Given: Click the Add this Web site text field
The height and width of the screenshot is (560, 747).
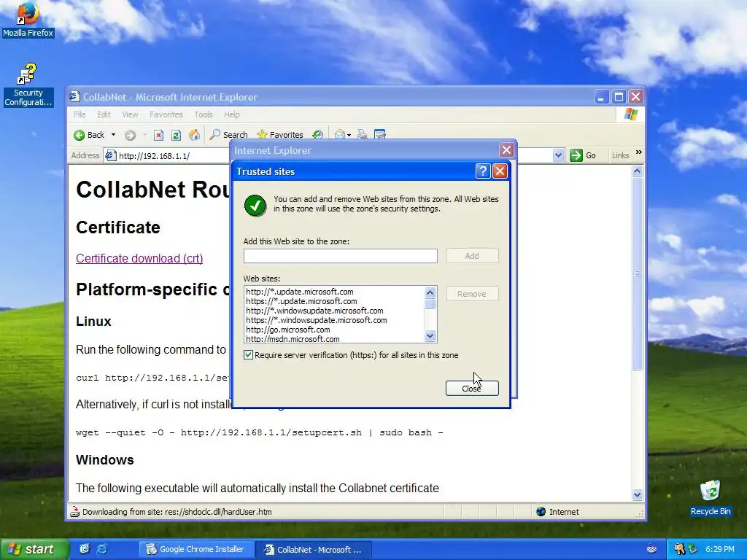Looking at the screenshot, I should (x=340, y=256).
